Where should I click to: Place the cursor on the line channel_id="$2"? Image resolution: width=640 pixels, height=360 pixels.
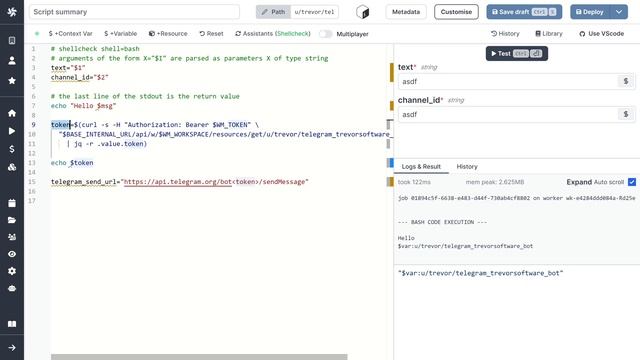[80, 77]
